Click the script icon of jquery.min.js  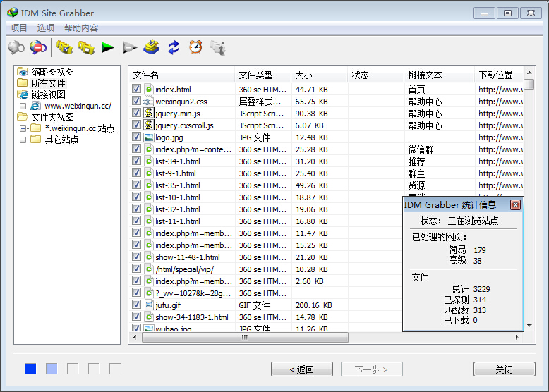[x=149, y=113]
